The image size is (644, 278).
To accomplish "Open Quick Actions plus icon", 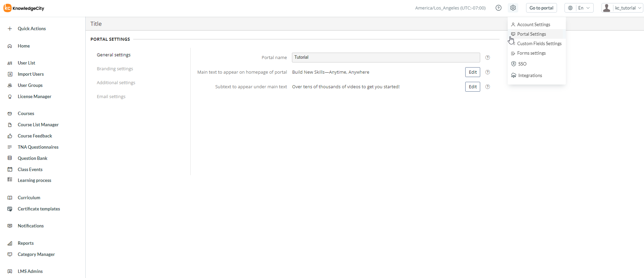I will pyautogui.click(x=10, y=29).
